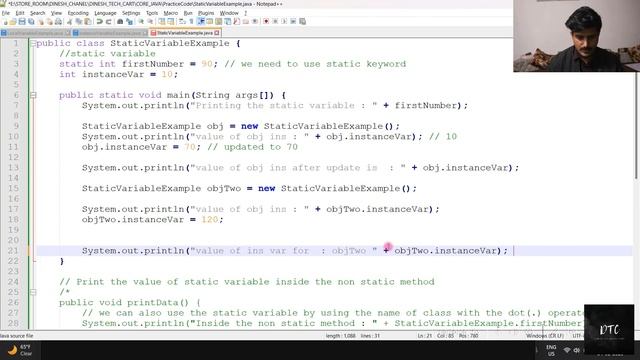Toggle file monitoring eye icon
Image resolution: width=640 pixels, height=360 pixels.
[x=255, y=21]
